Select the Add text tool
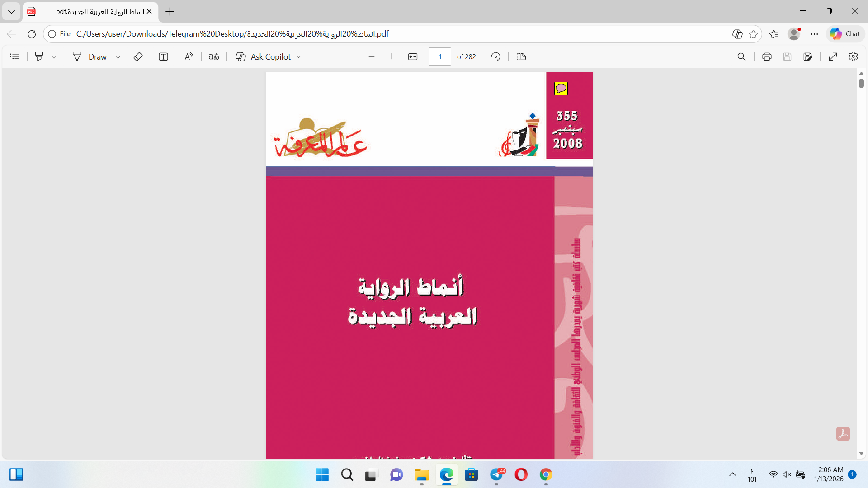The height and width of the screenshot is (488, 868). click(x=164, y=56)
